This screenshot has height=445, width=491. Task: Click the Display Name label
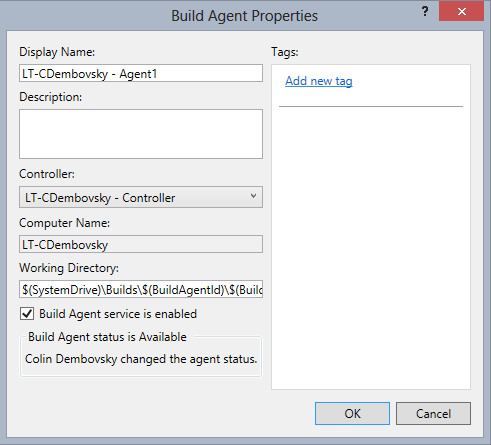click(57, 52)
